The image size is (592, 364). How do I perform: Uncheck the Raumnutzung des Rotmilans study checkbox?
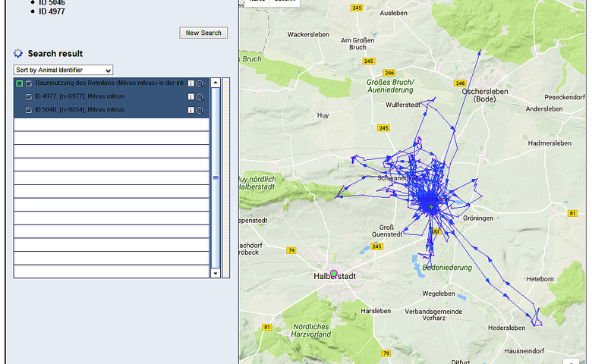[x=29, y=83]
